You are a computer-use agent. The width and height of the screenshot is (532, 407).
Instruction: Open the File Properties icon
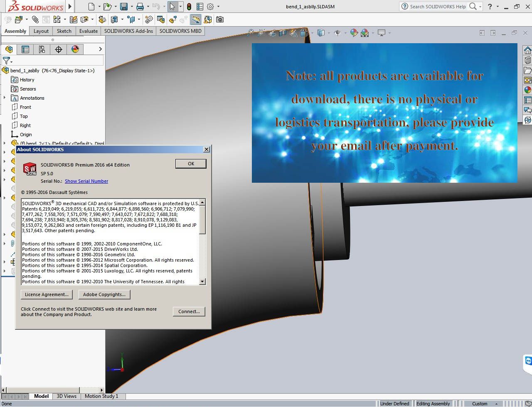coord(200,6)
